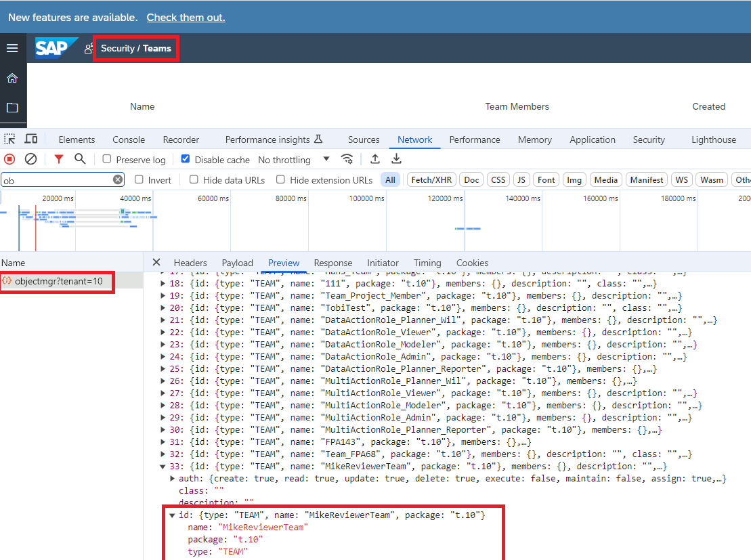This screenshot has width=751, height=560.
Task: Expand row 31 FPA143
Action: [163, 442]
